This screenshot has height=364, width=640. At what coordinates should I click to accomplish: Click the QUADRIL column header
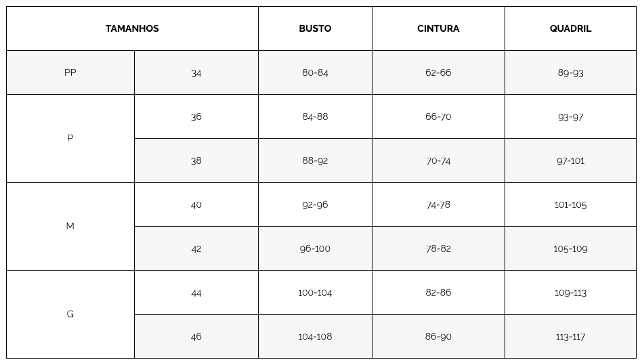[570, 28]
